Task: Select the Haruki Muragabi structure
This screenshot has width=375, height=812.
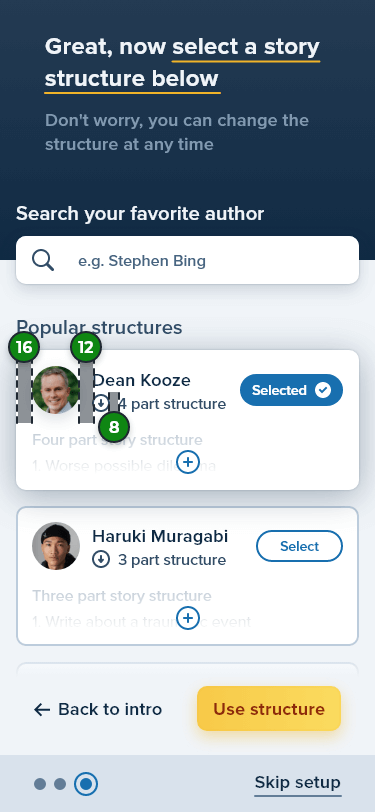Action: 299,546
